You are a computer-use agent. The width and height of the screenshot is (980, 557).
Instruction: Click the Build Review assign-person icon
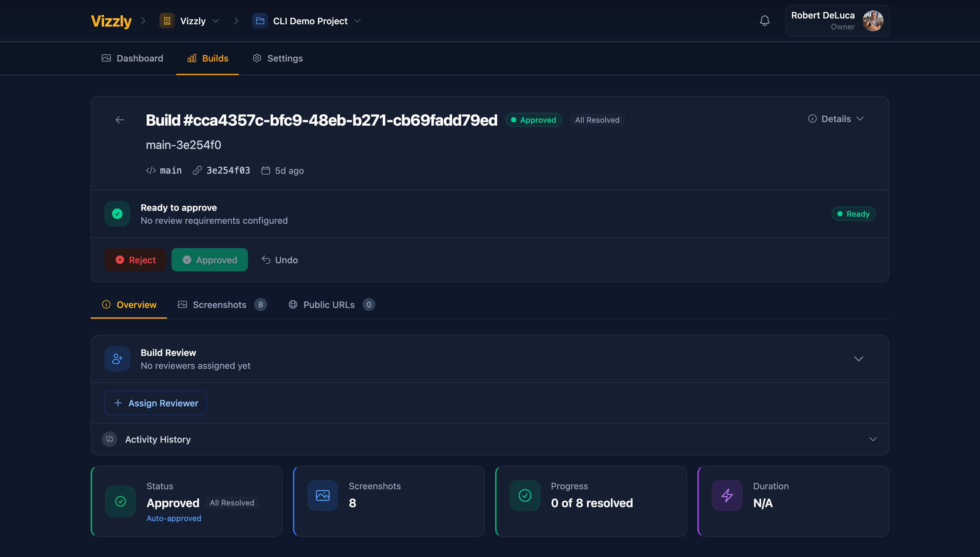click(x=117, y=358)
